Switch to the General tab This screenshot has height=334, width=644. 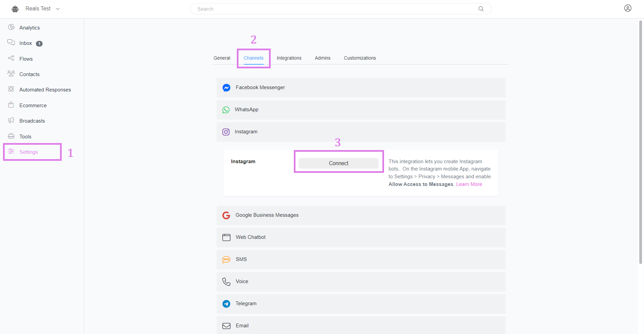point(222,58)
